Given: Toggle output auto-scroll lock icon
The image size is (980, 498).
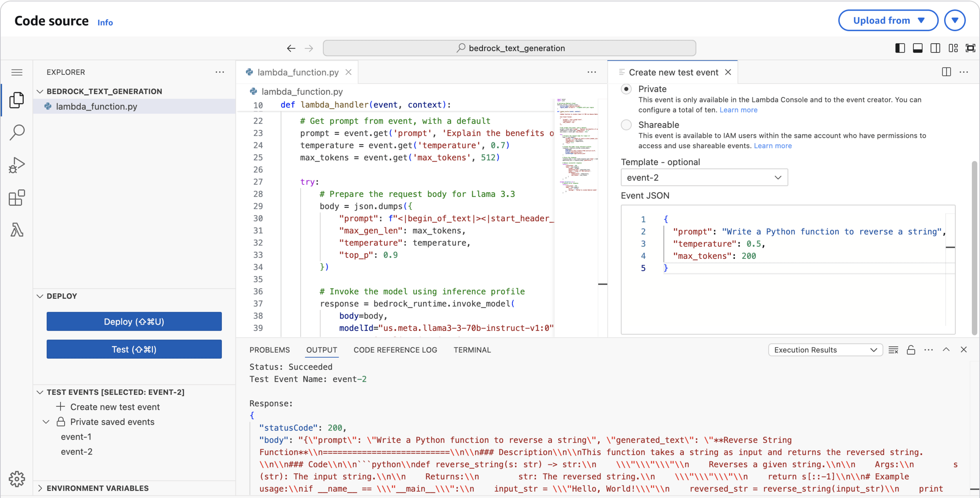Looking at the screenshot, I should tap(911, 350).
